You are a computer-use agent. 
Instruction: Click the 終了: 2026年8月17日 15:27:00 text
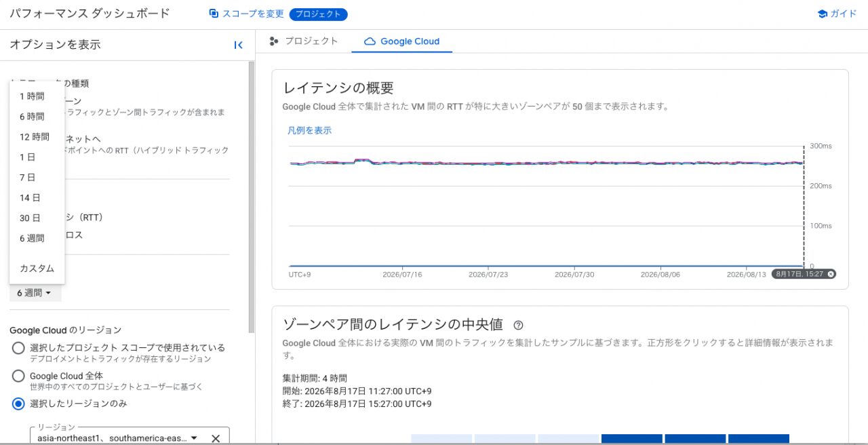357,404
